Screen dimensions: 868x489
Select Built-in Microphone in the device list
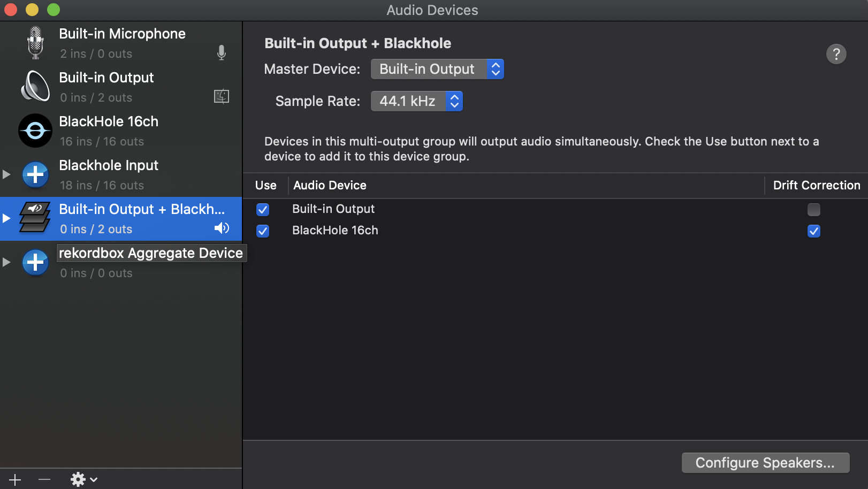pyautogui.click(x=121, y=43)
